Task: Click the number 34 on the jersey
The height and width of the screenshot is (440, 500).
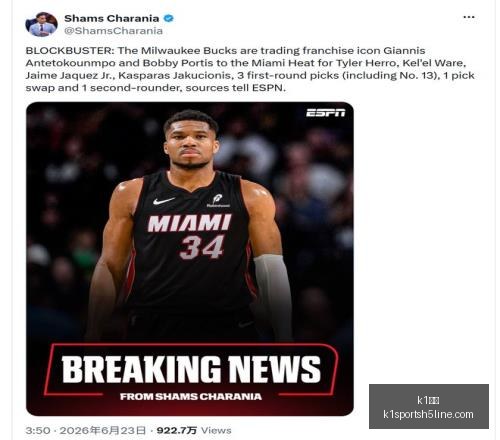Action: 202,247
